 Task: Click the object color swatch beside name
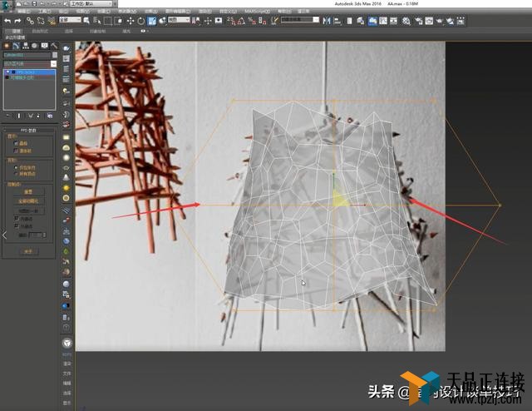tap(55, 55)
